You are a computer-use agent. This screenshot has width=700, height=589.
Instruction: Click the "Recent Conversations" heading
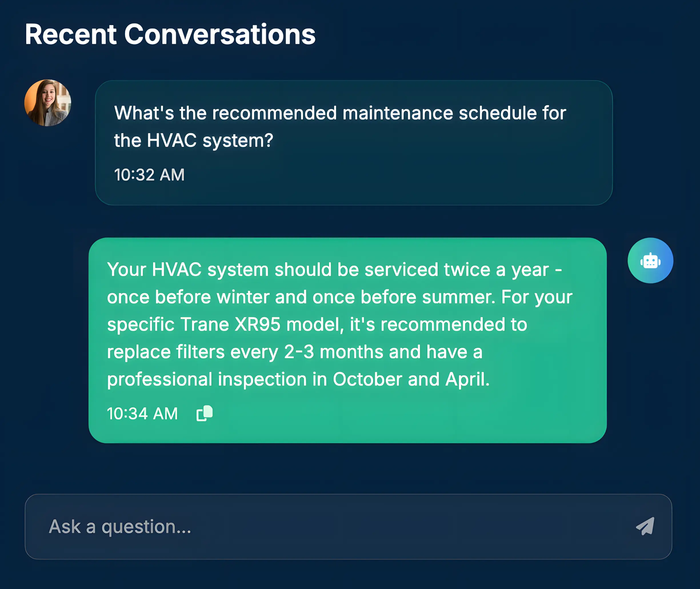170,34
